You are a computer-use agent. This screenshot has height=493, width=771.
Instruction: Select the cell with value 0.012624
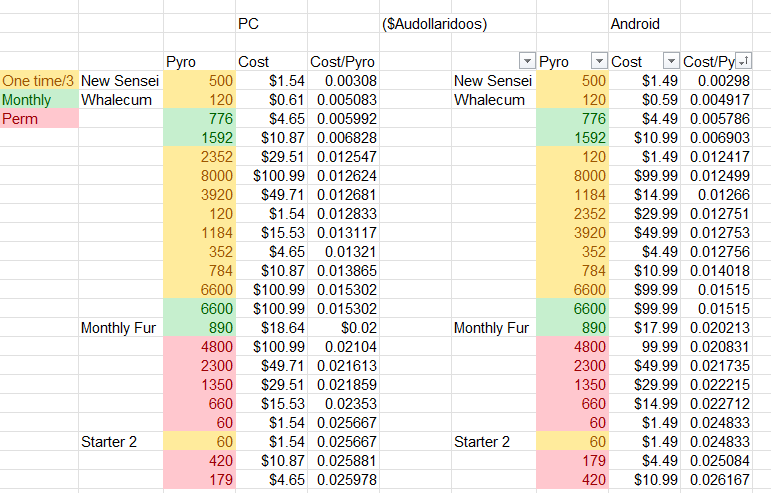point(343,175)
